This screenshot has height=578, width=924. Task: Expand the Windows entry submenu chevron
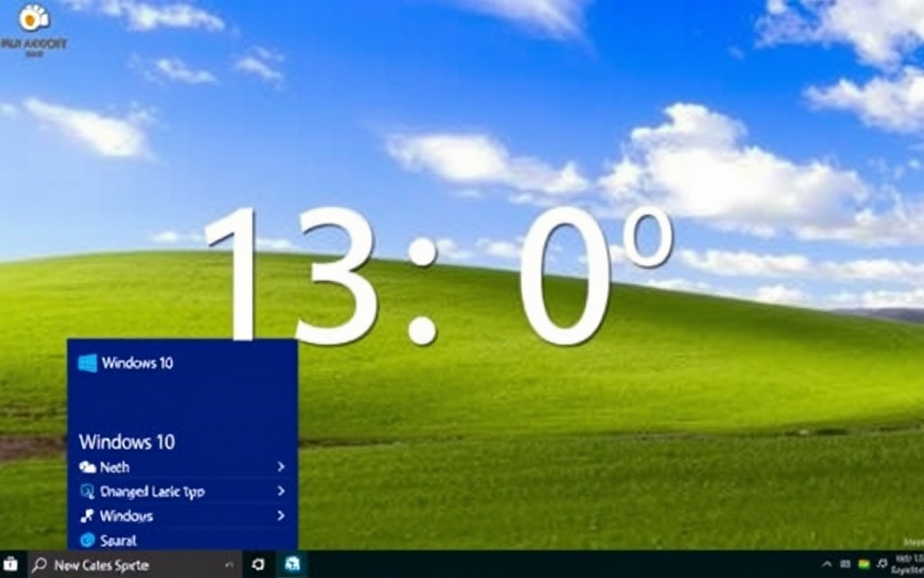(x=282, y=516)
